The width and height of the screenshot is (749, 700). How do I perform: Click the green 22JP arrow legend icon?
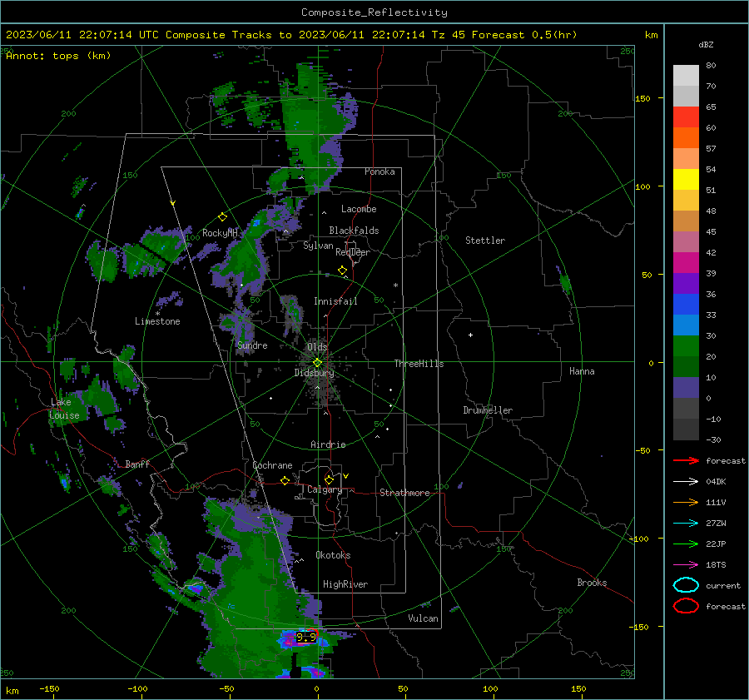686,544
